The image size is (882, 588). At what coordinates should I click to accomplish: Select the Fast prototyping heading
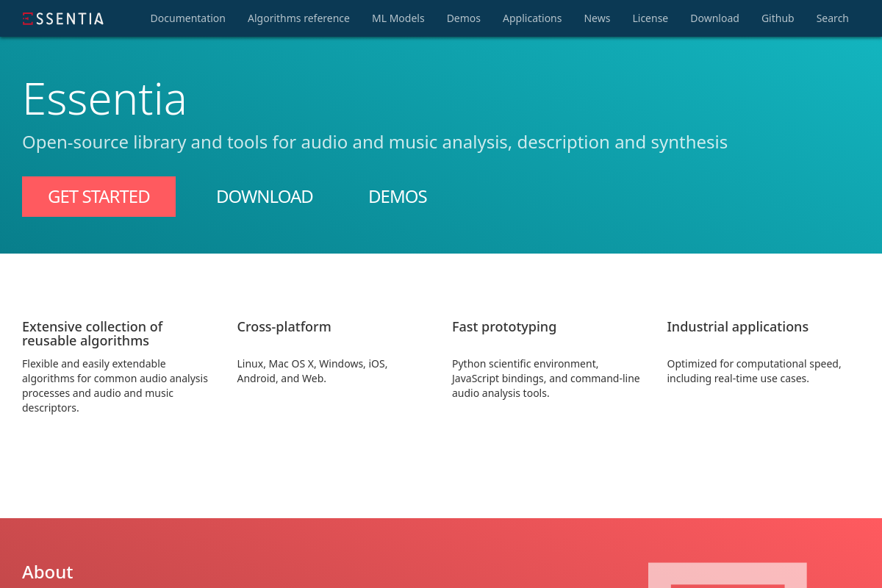pos(503,327)
